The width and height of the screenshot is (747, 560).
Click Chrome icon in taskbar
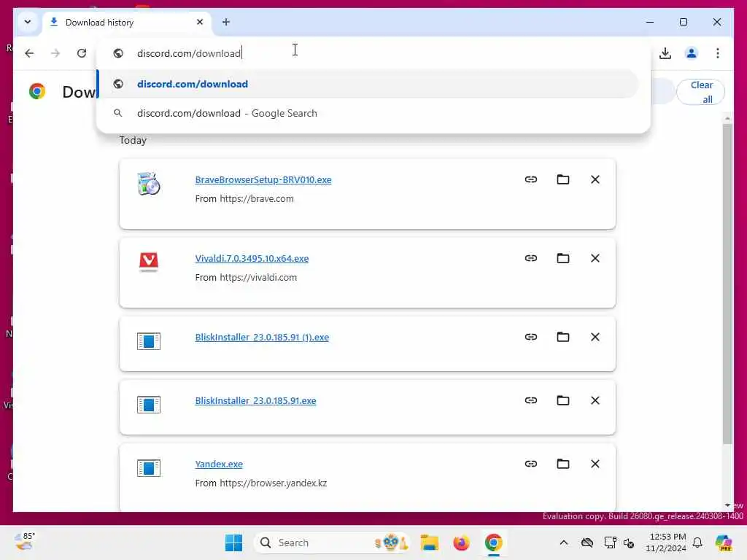494,542
